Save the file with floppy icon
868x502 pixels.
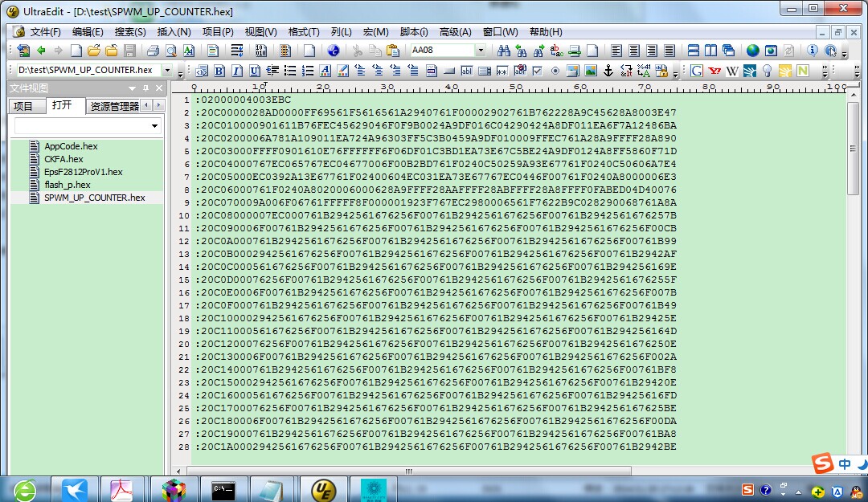pos(129,51)
